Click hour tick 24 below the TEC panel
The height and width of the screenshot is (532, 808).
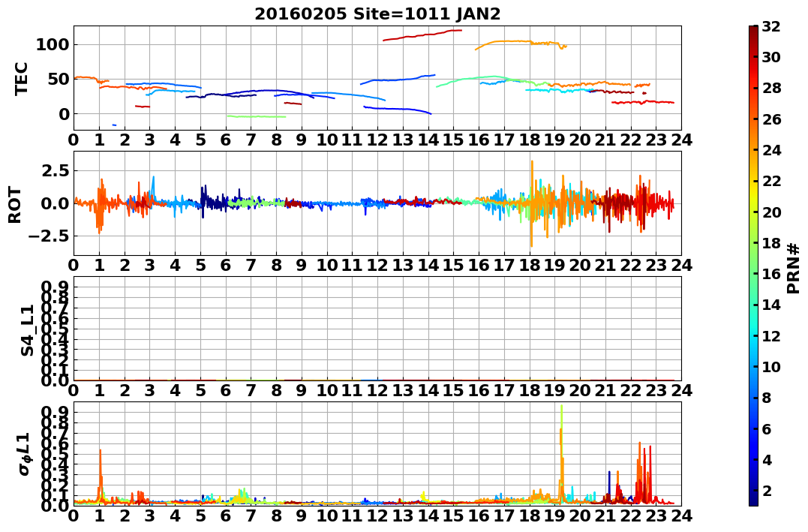[681, 140]
